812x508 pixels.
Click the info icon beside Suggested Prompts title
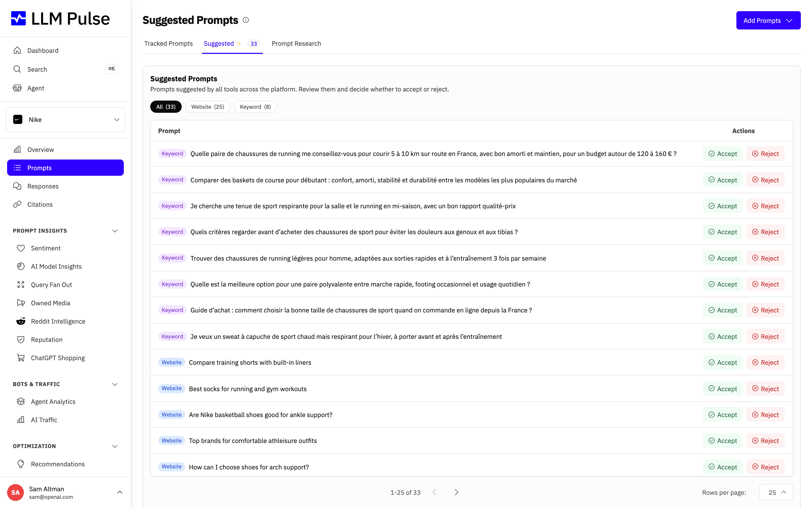coord(246,20)
